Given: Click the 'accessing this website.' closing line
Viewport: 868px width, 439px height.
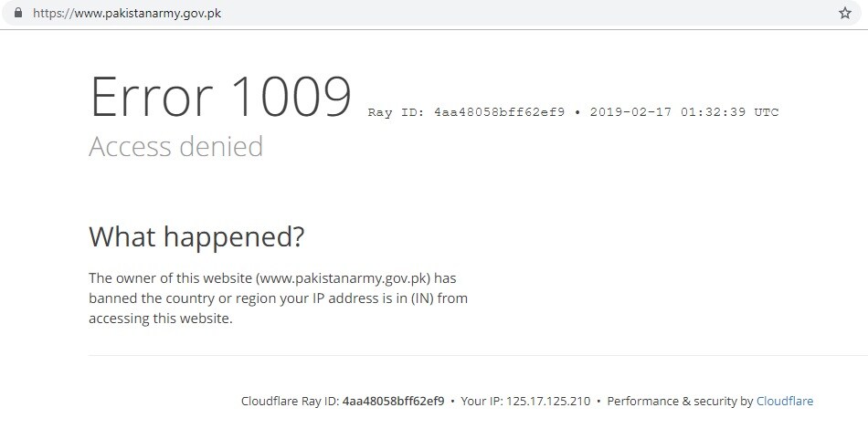Looking at the screenshot, I should coord(161,319).
